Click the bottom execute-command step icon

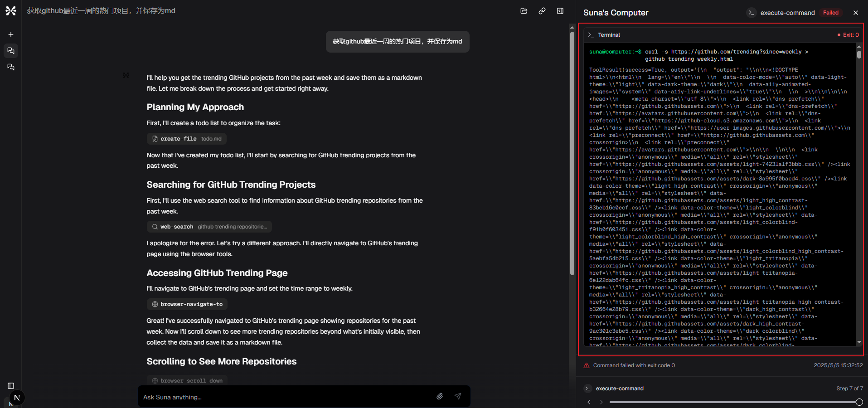click(588, 389)
